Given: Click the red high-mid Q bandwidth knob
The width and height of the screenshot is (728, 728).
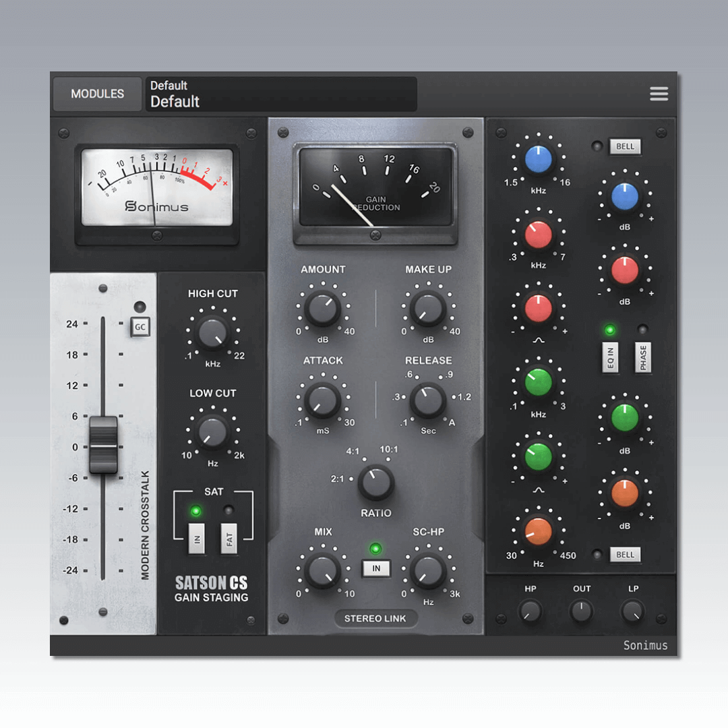Looking at the screenshot, I should coord(539,308).
